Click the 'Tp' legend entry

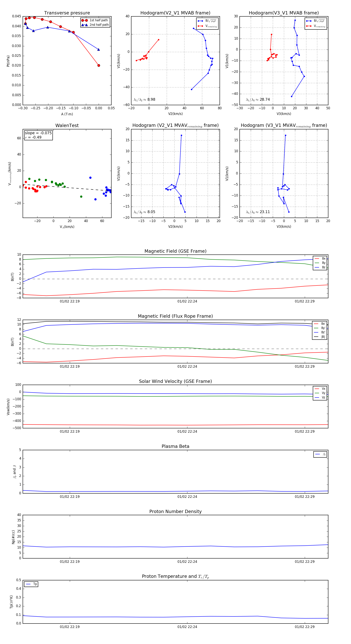pos(31,584)
